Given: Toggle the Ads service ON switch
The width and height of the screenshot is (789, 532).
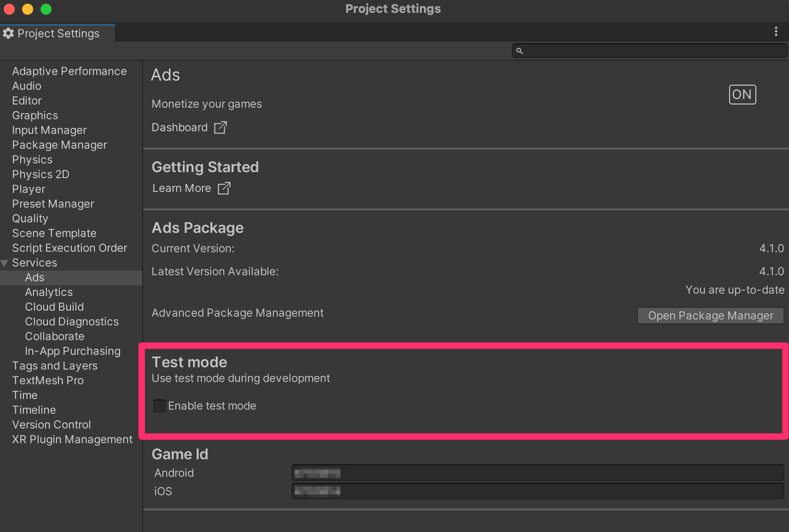Looking at the screenshot, I should point(742,95).
